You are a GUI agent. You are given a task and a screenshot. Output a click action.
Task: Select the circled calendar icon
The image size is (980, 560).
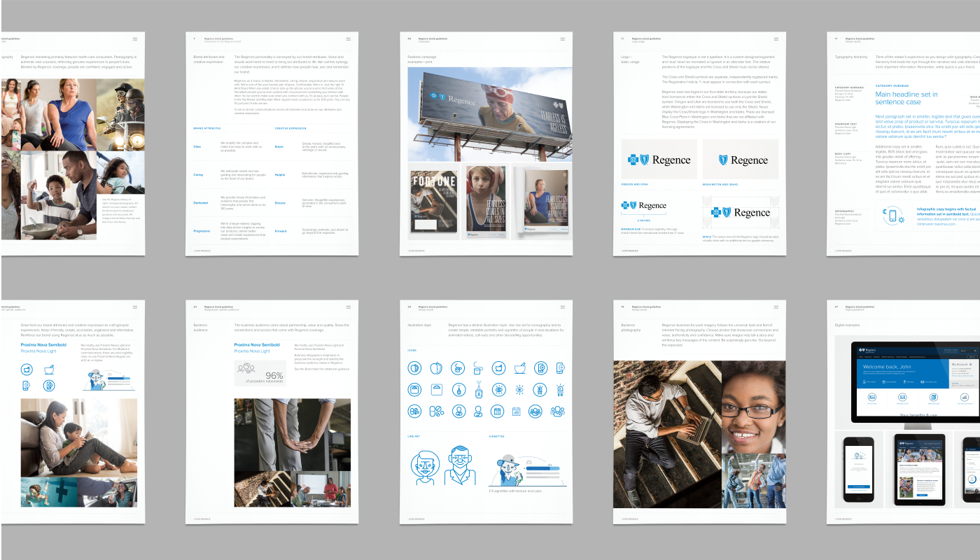pyautogui.click(x=497, y=411)
